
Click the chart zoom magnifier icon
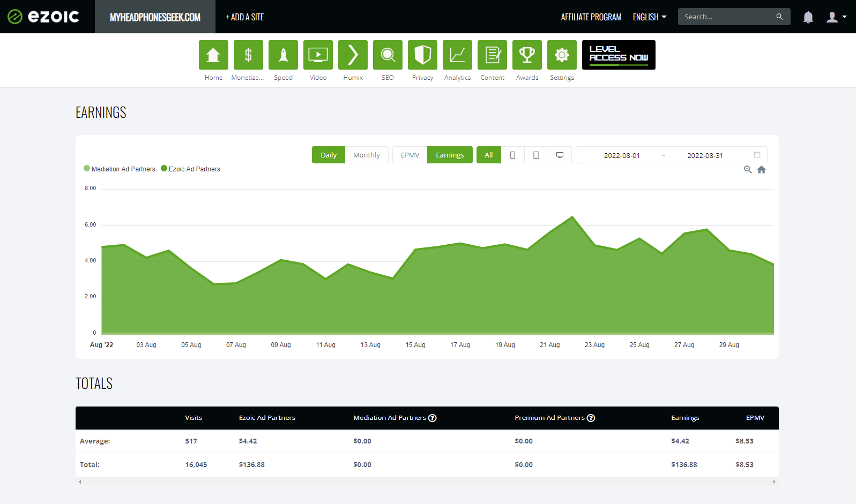pos(748,170)
